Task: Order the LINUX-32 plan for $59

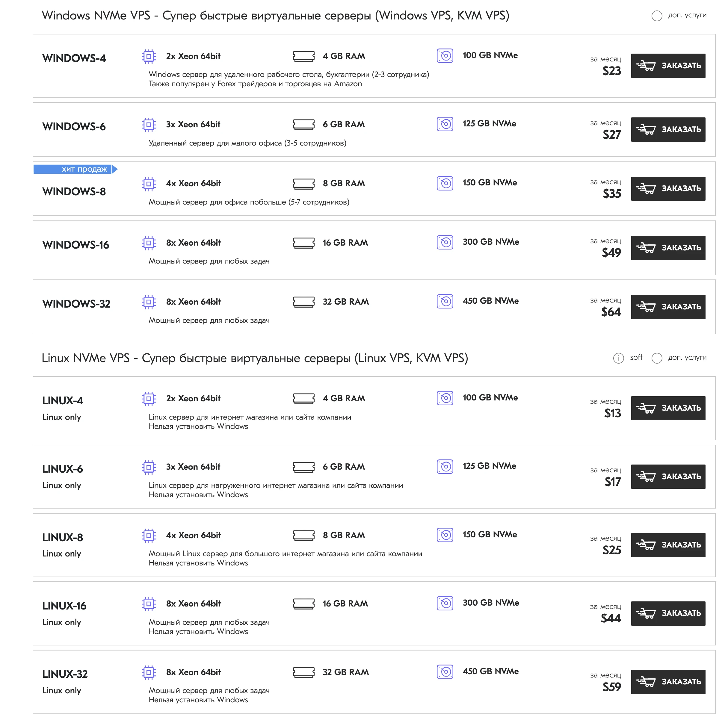Action: (668, 682)
